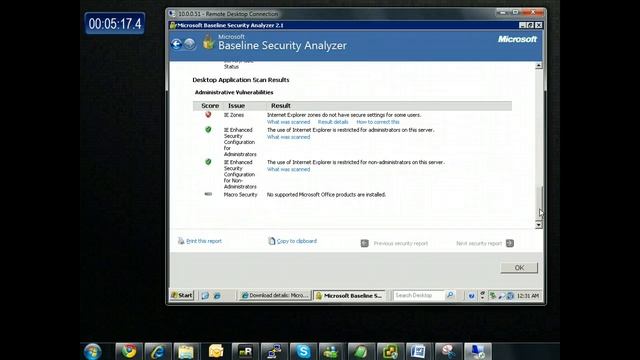Click the blue help icon in remote system tray

[x=471, y=296]
